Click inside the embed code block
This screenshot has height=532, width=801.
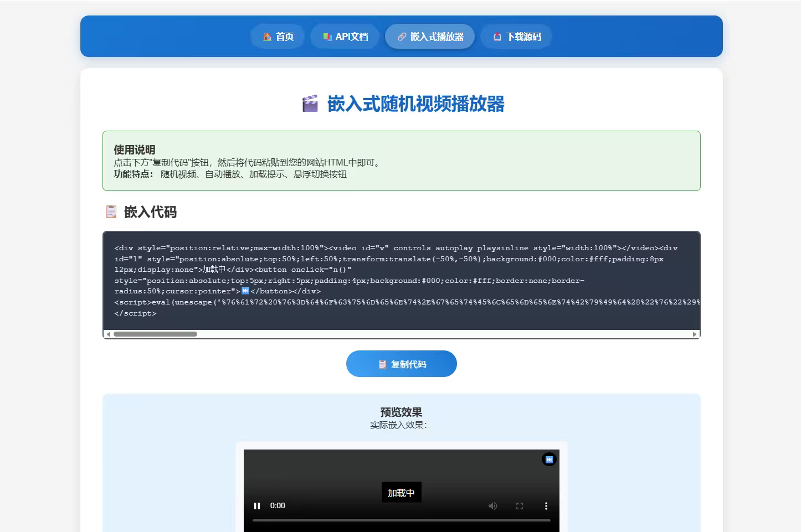401,280
